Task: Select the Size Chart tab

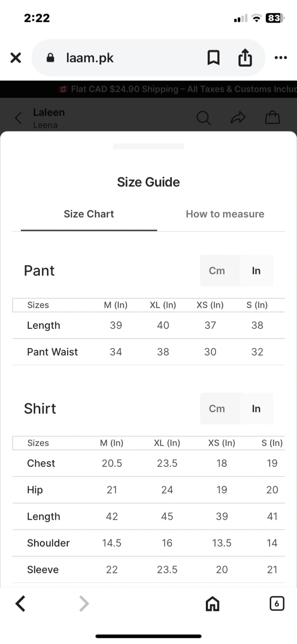Action: pyautogui.click(x=89, y=214)
